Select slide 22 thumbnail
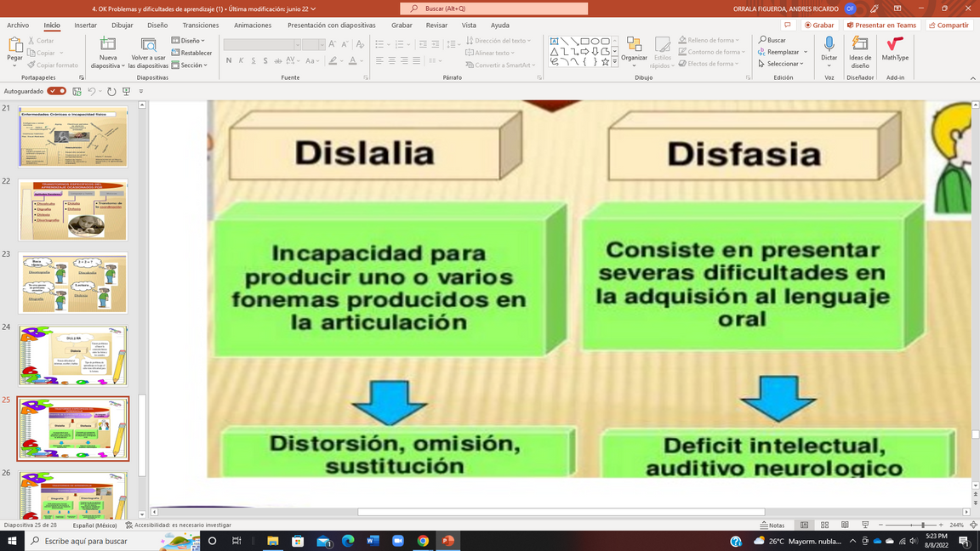The width and height of the screenshot is (980, 551). pos(73,210)
